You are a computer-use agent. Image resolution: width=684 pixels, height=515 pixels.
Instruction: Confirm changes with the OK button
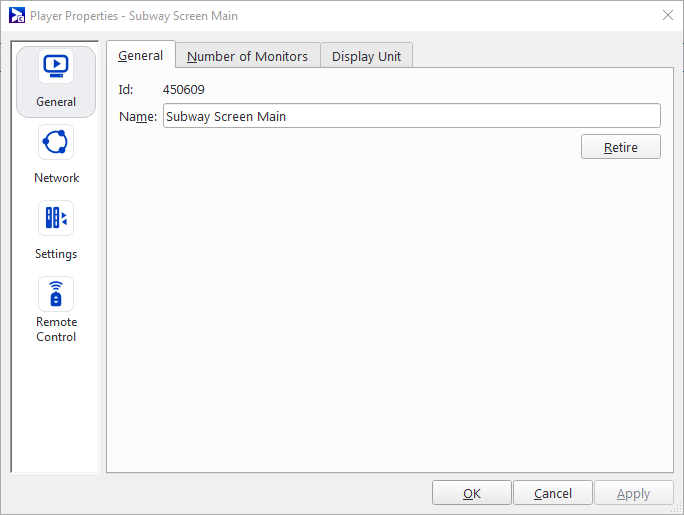(x=472, y=493)
